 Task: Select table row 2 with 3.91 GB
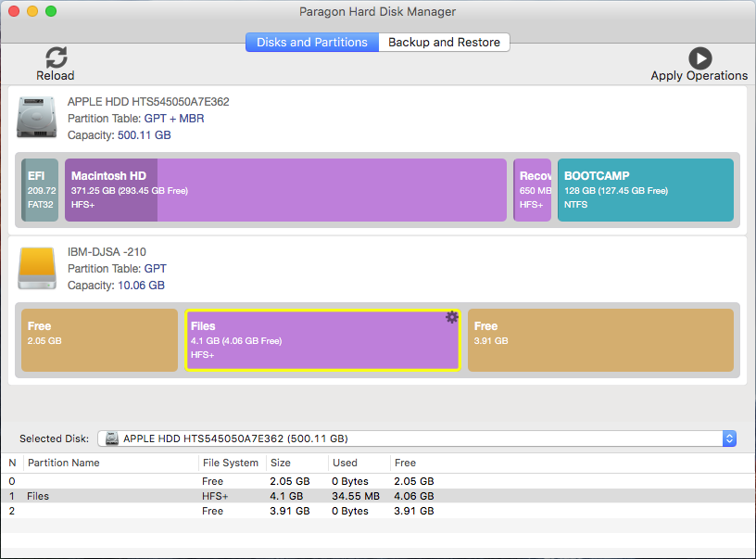378,511
